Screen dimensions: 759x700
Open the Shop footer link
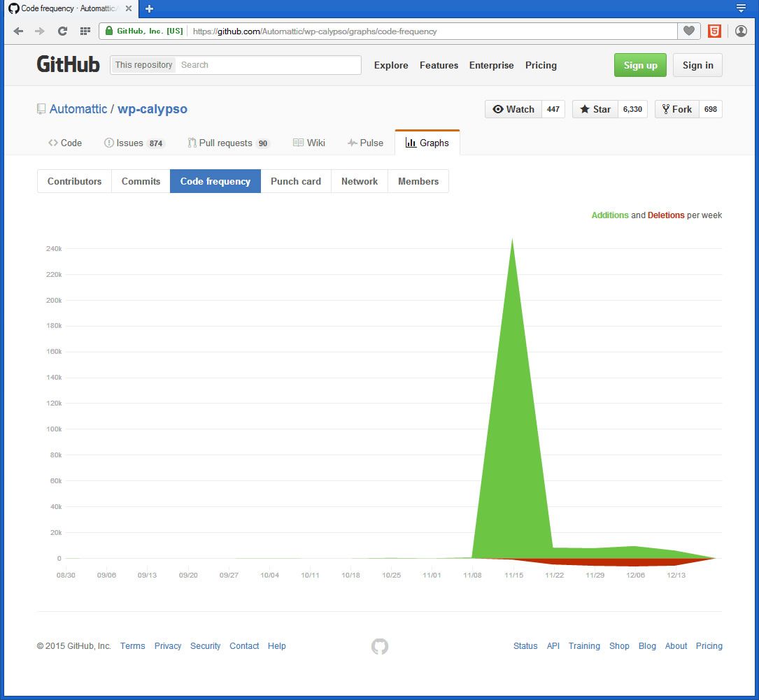pos(619,646)
